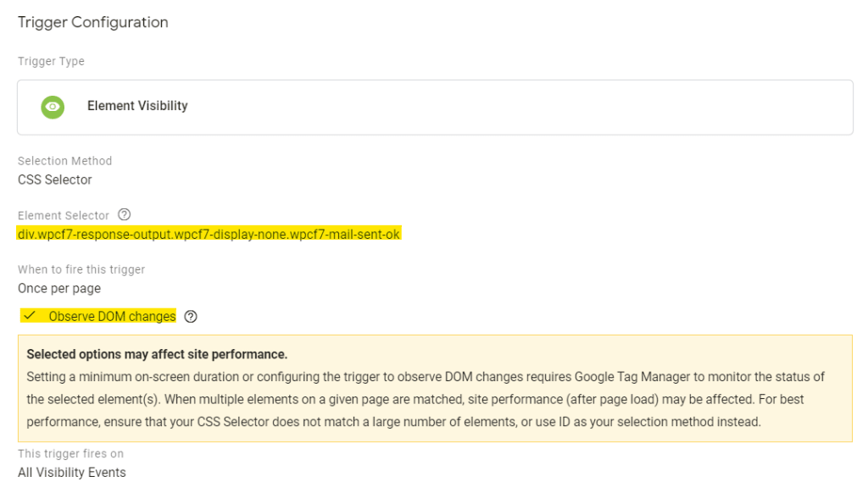Screen dimensions: 868x493
Task: Click the Trigger Configuration heading
Action: [93, 22]
